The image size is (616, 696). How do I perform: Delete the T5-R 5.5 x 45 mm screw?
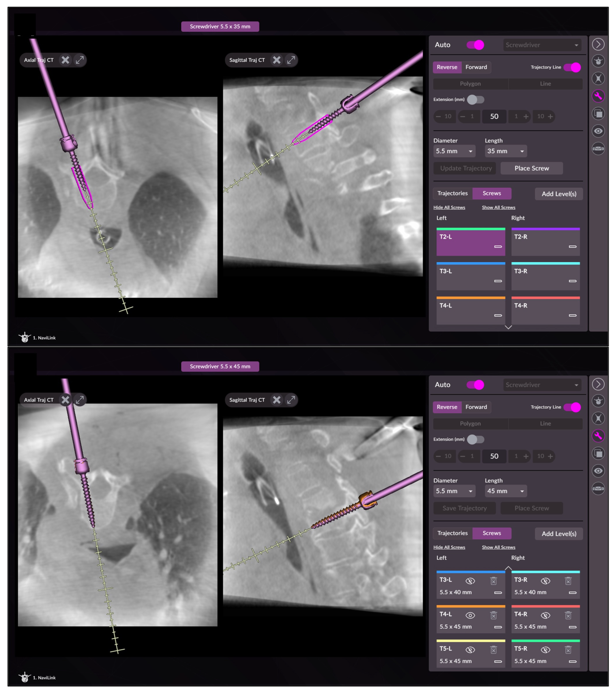tap(568, 650)
